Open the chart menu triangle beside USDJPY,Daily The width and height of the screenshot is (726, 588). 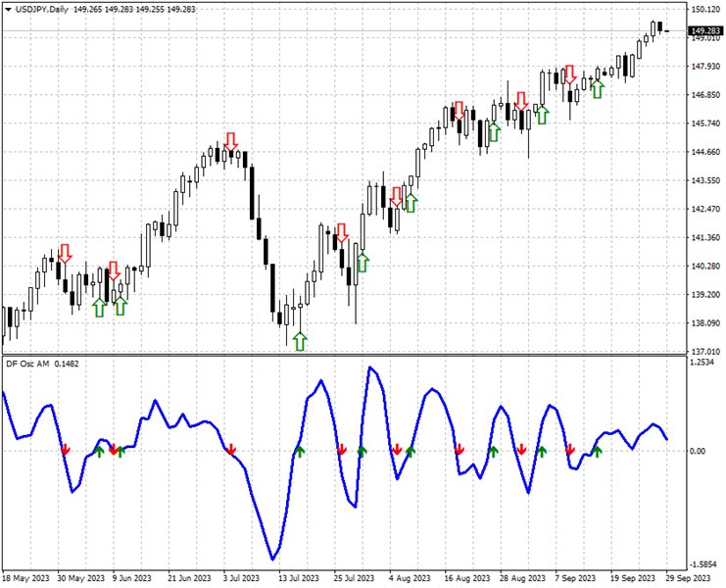click(8, 9)
